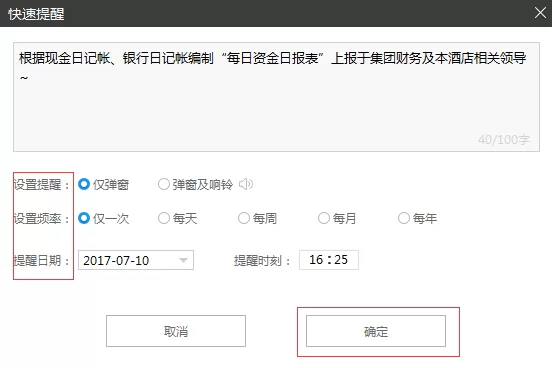Click the 取消 button
552x368 pixels.
tap(176, 331)
